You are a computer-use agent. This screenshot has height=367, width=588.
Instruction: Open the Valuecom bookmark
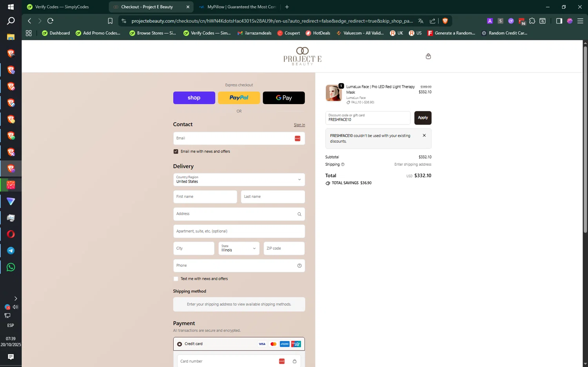pos(360,33)
